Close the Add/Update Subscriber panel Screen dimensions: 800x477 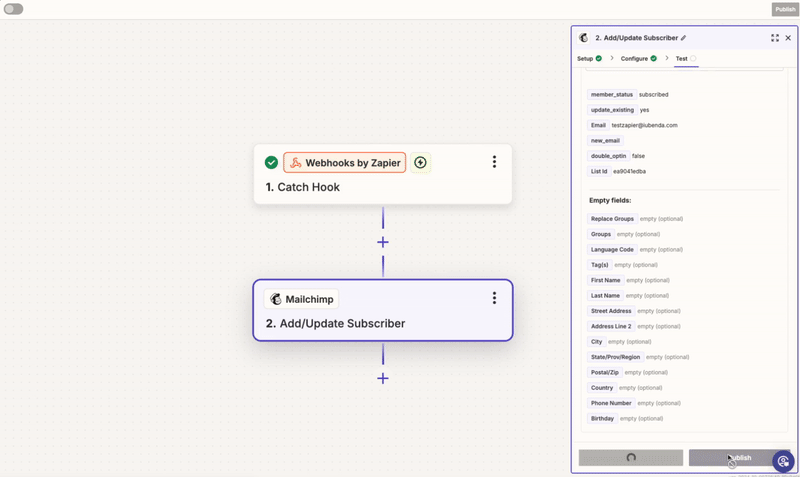click(788, 38)
